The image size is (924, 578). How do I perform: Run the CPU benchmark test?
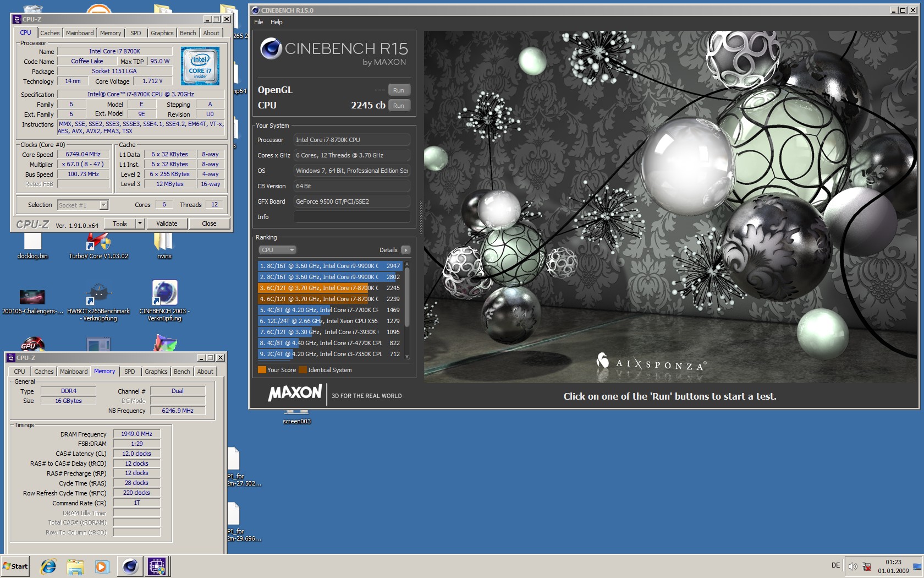click(x=399, y=106)
